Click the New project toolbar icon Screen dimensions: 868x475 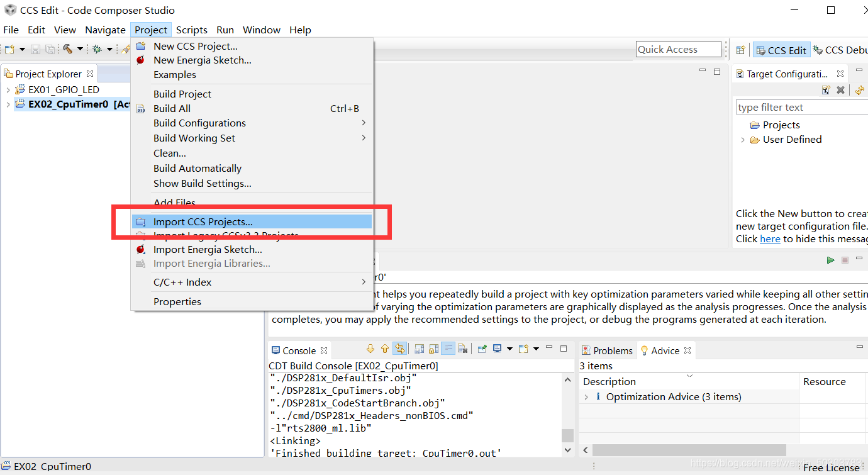(9, 49)
